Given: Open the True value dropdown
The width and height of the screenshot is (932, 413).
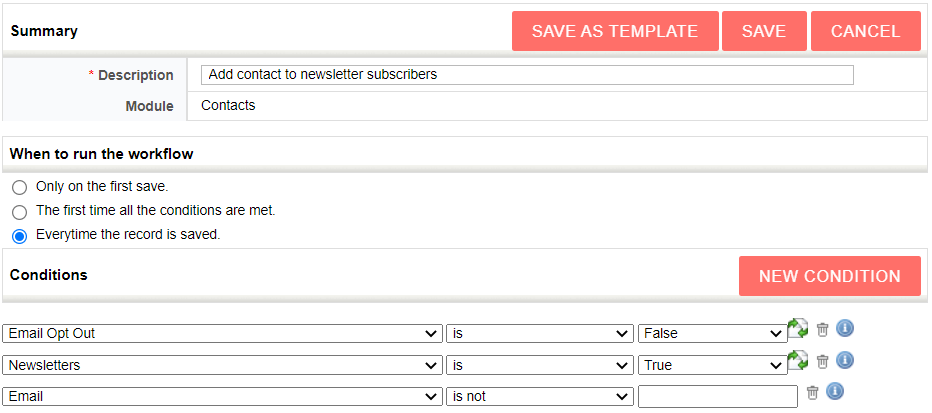Looking at the screenshot, I should click(x=713, y=365).
